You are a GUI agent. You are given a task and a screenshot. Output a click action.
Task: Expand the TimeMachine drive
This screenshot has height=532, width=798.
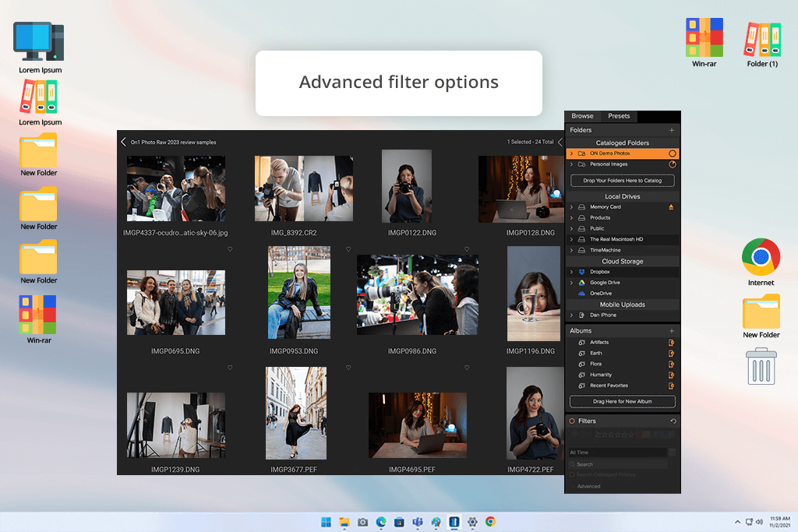coord(571,250)
